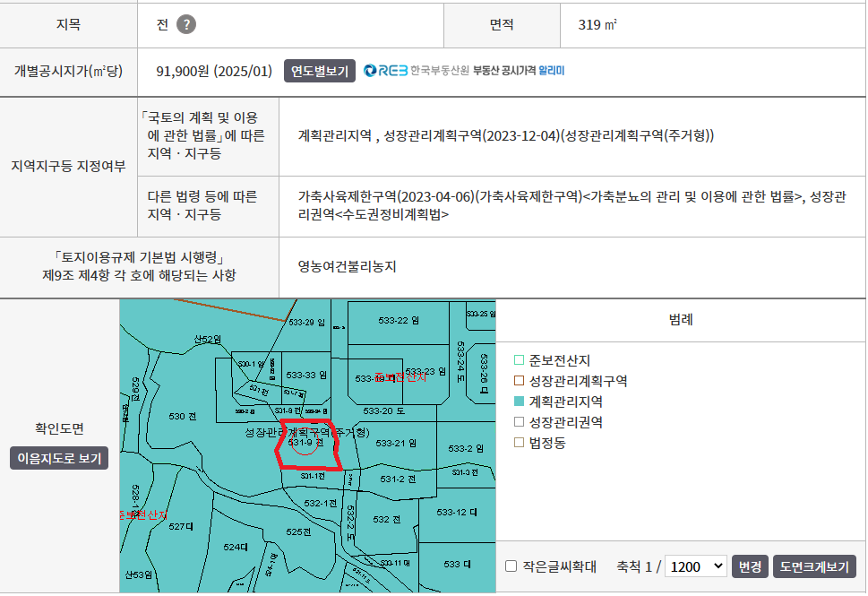Click the 이음지도로 보기 button
The height and width of the screenshot is (596, 868).
coord(59,458)
